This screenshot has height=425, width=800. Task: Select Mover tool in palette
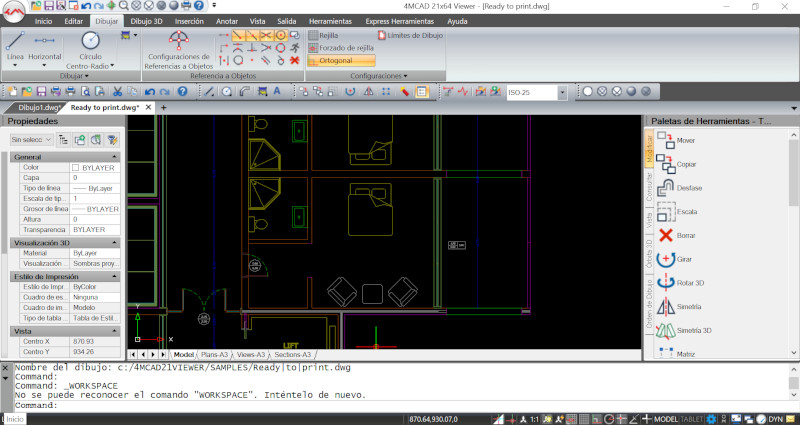676,140
